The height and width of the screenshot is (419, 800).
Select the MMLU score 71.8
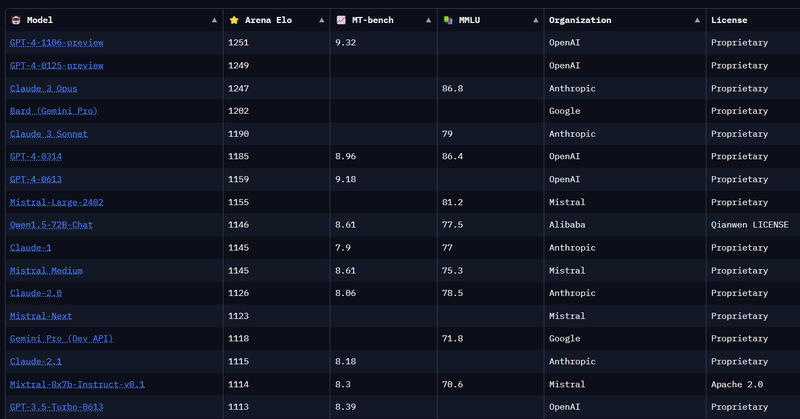tap(453, 339)
